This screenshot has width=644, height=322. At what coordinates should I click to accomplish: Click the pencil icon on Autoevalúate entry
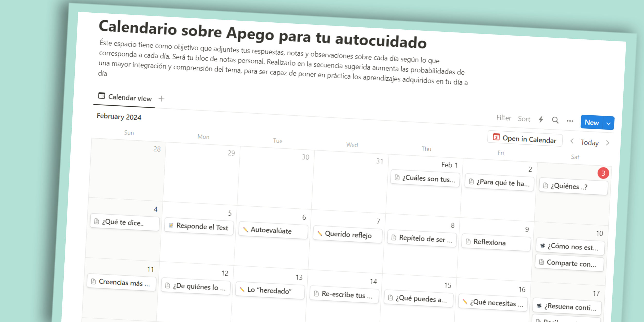[245, 229]
